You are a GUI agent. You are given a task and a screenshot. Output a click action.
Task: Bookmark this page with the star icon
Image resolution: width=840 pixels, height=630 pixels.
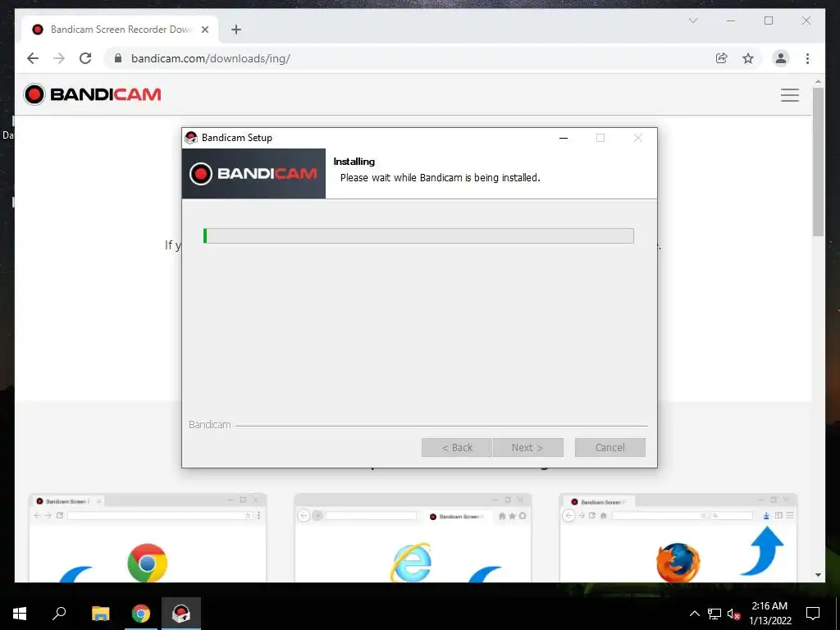click(x=748, y=58)
